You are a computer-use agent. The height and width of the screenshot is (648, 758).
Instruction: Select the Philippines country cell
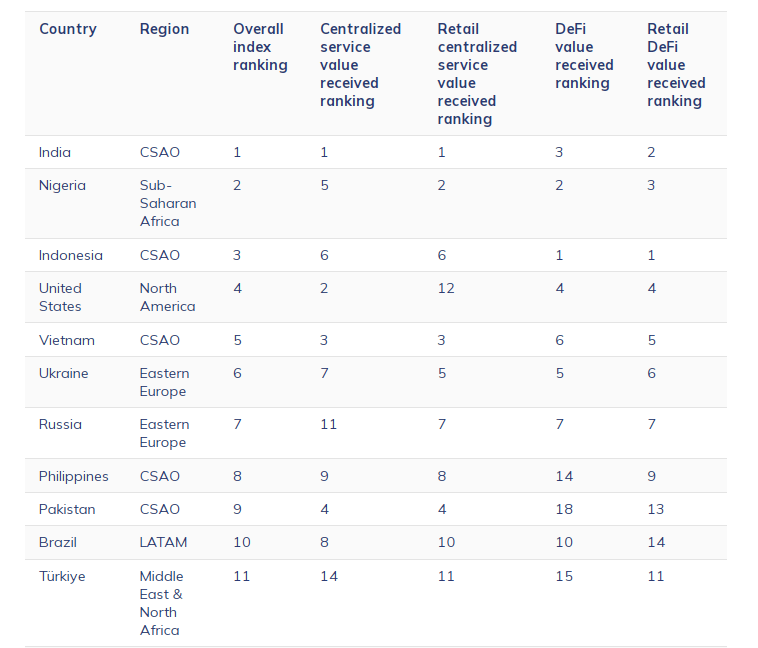pyautogui.click(x=73, y=476)
